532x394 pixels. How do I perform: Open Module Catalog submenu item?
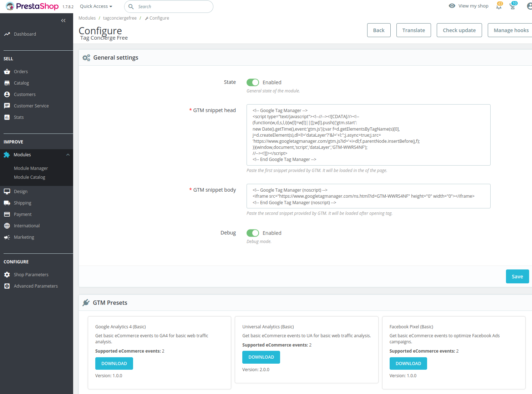pos(30,177)
